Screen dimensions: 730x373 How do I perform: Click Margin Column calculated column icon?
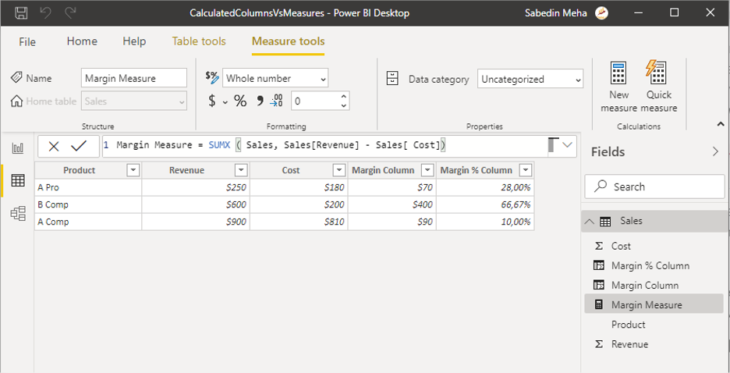[599, 285]
